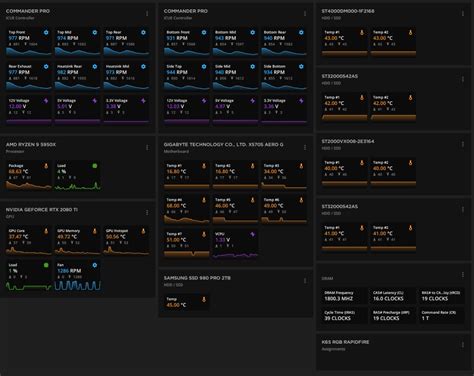Click the green load icon on GPU Load tile

[46, 265]
